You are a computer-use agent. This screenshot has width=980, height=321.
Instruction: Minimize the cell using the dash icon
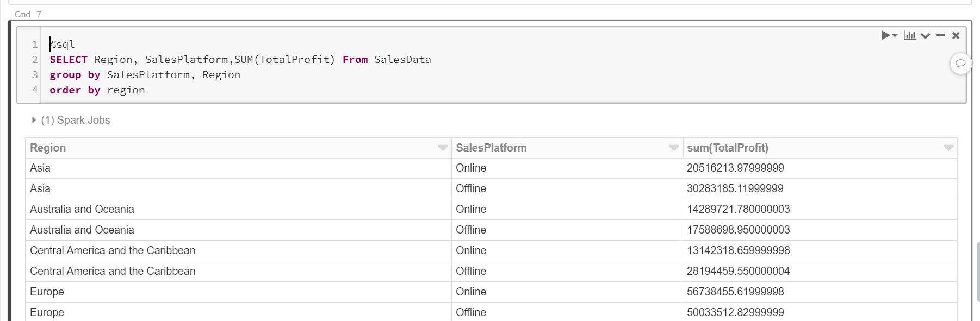pos(940,35)
